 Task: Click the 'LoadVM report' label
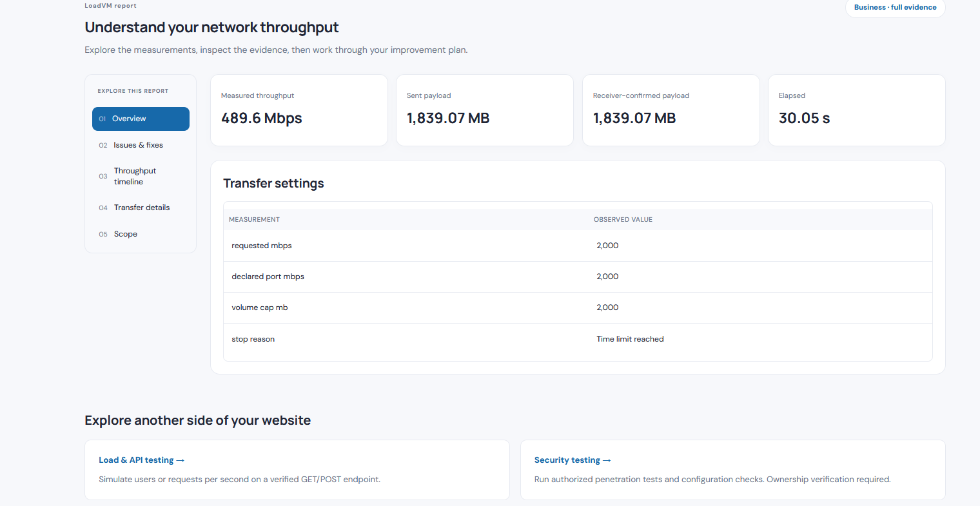coord(110,6)
